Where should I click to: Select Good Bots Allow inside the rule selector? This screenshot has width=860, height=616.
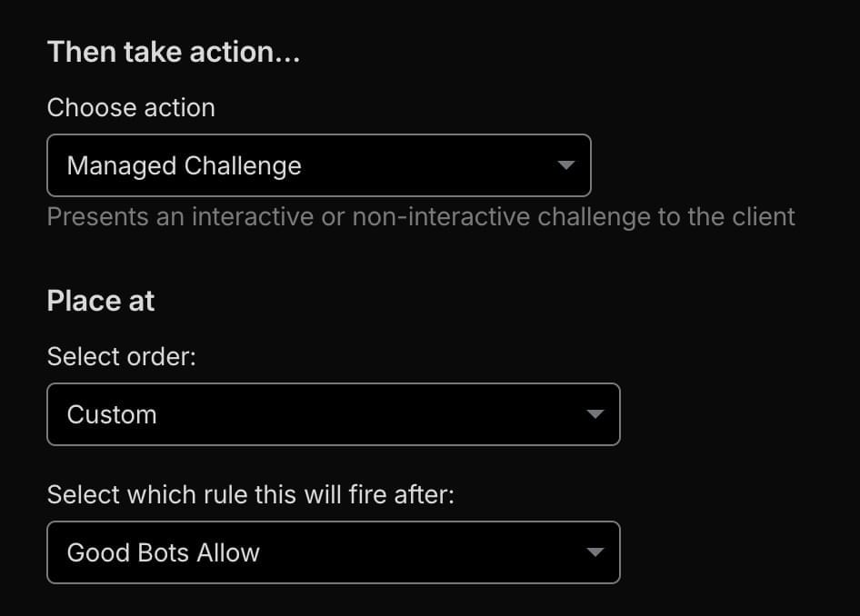[x=163, y=552]
